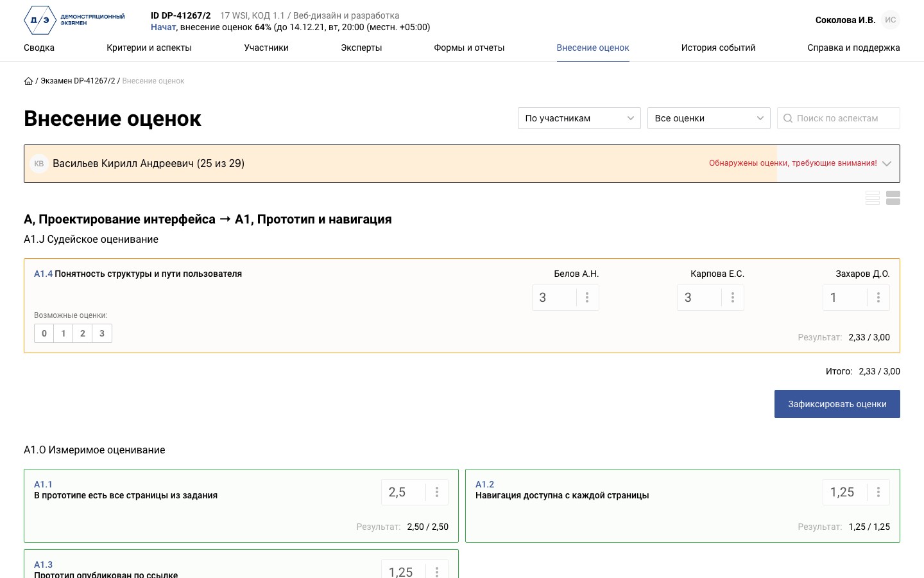Select possible score 0

click(x=44, y=333)
